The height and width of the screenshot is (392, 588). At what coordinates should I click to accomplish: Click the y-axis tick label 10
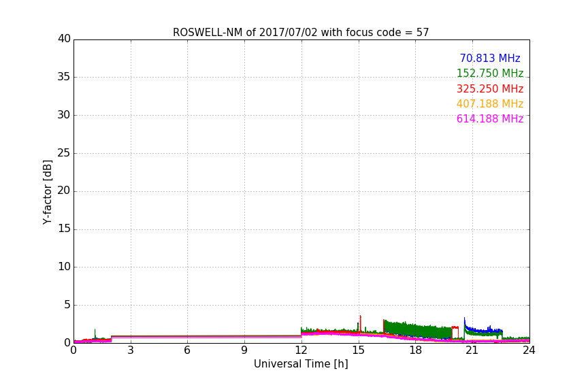[64, 267]
